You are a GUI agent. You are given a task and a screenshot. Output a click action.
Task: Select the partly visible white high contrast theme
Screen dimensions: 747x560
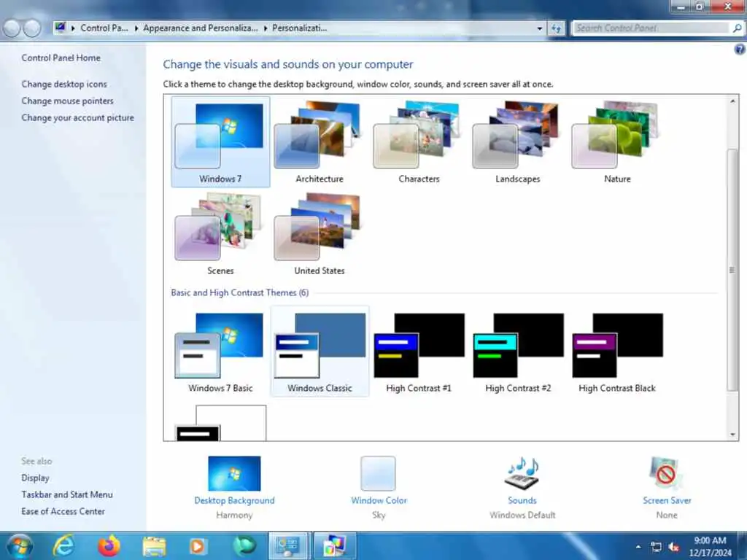coord(220,423)
